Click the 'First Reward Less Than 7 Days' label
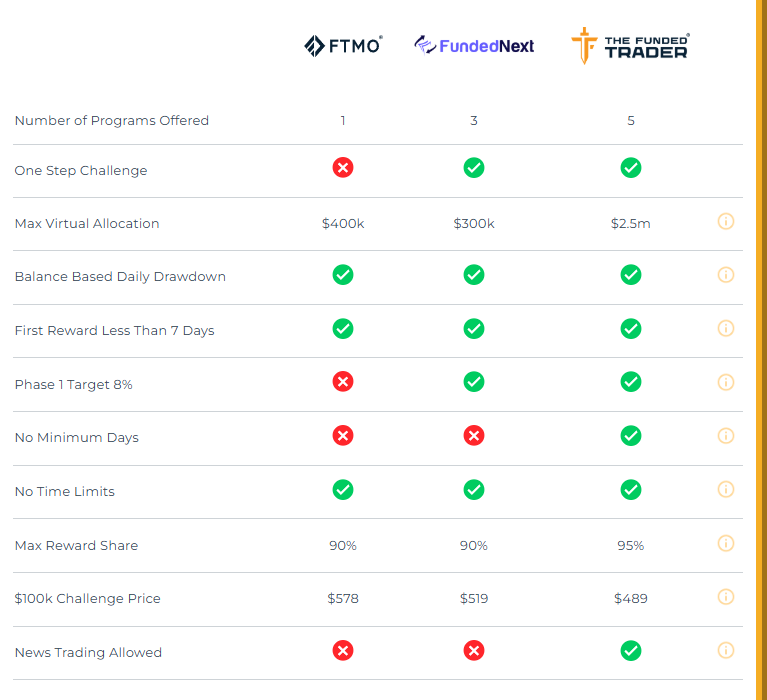This screenshot has height=700, width=767. click(114, 331)
